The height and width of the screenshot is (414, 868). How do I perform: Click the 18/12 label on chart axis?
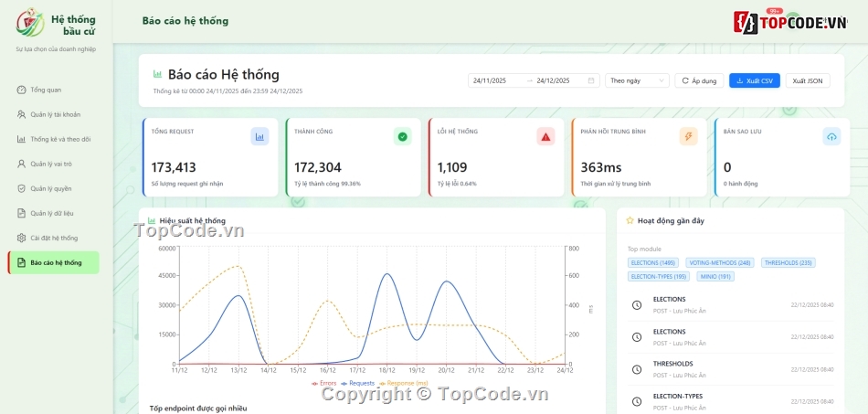(x=387, y=370)
